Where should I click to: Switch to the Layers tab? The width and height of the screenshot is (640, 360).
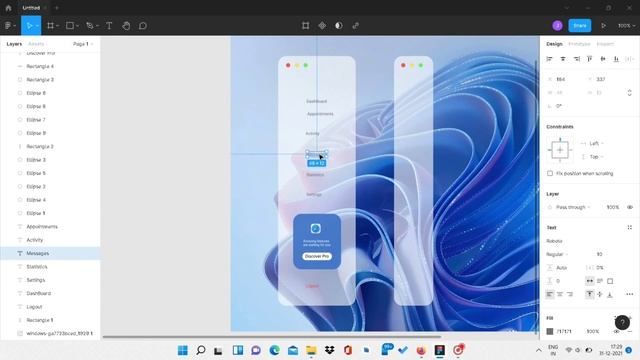(14, 44)
